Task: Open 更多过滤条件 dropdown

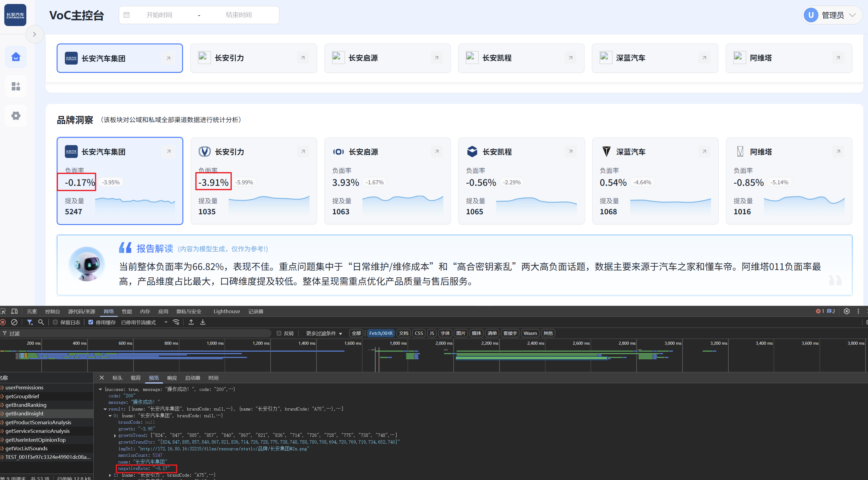Action: click(x=324, y=333)
